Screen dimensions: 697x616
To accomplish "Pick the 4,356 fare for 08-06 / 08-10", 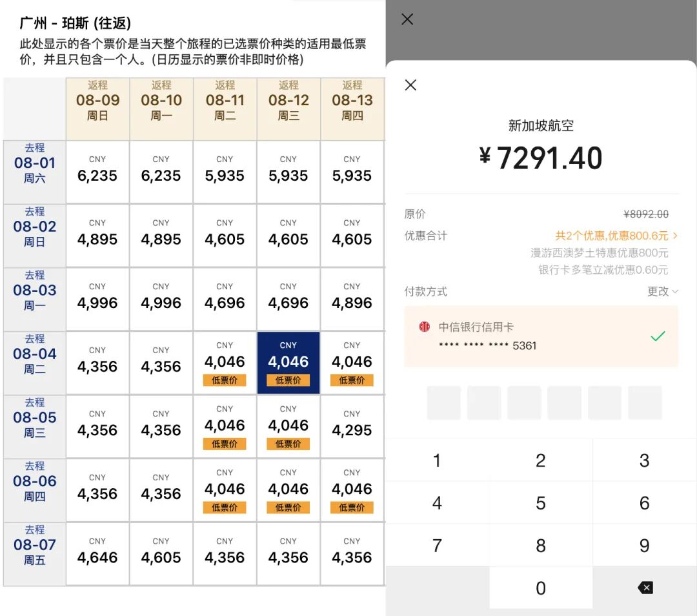I will [x=161, y=490].
